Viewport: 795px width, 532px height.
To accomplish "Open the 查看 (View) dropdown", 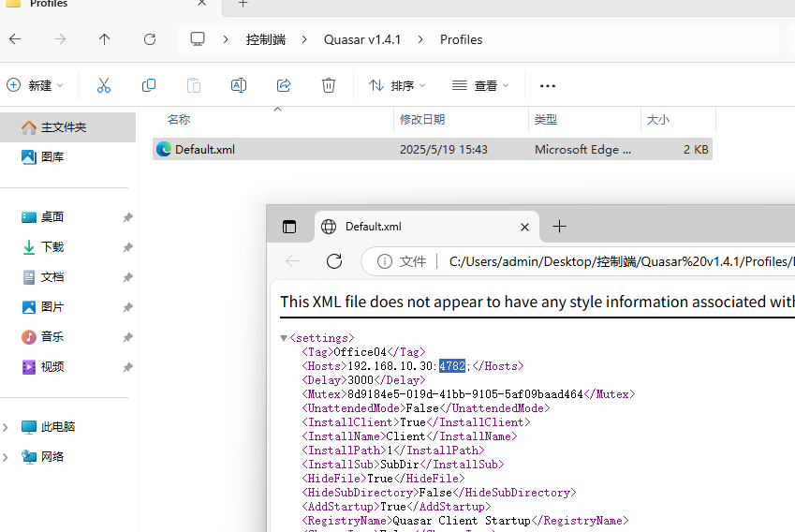I will pyautogui.click(x=480, y=85).
